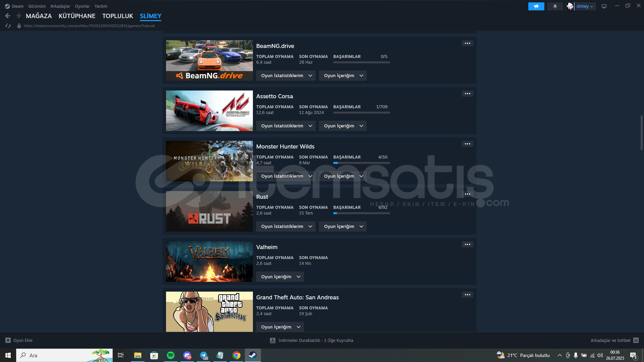
Task: Open the announcements megaphone button
Action: click(536, 6)
